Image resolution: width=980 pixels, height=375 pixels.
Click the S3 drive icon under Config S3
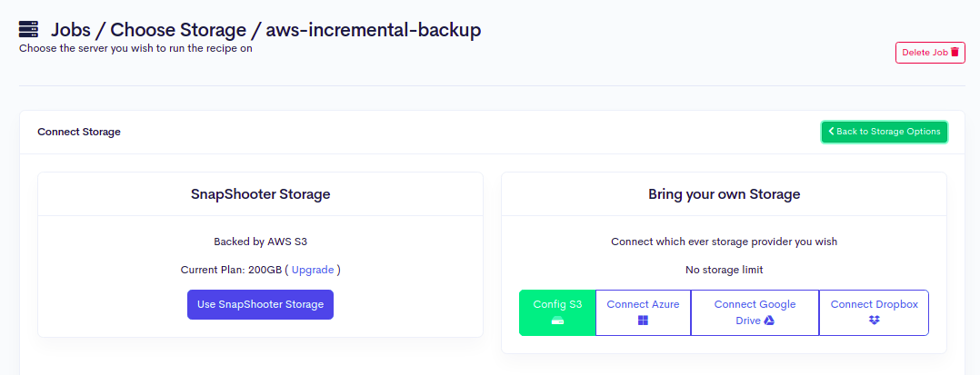pyautogui.click(x=557, y=321)
